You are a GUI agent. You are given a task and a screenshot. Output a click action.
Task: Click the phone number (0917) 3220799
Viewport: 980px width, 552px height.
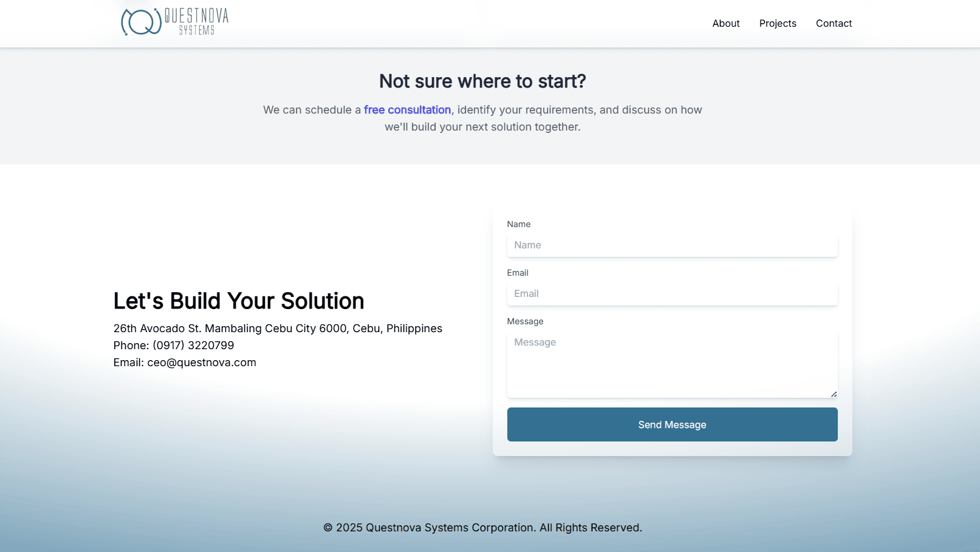[x=193, y=346]
